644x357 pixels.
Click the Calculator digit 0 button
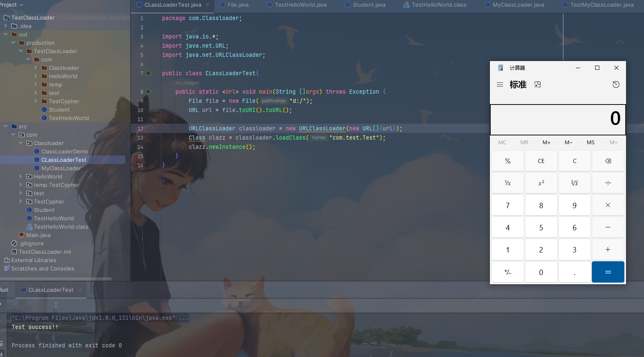tap(541, 272)
